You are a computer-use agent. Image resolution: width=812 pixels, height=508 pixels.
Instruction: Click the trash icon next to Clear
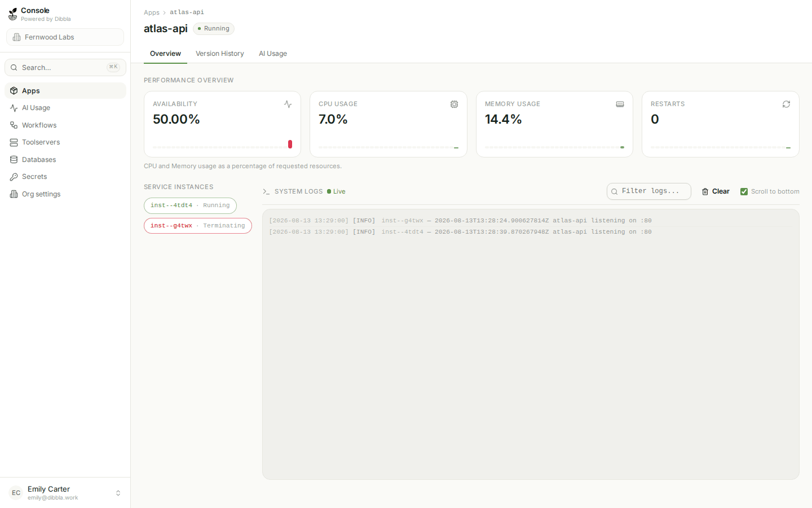tap(705, 192)
